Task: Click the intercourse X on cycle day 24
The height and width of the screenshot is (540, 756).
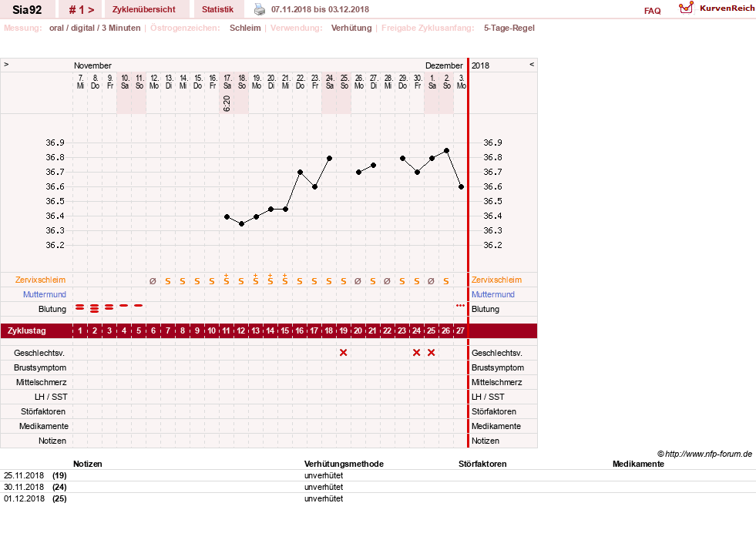Action: 417,353
